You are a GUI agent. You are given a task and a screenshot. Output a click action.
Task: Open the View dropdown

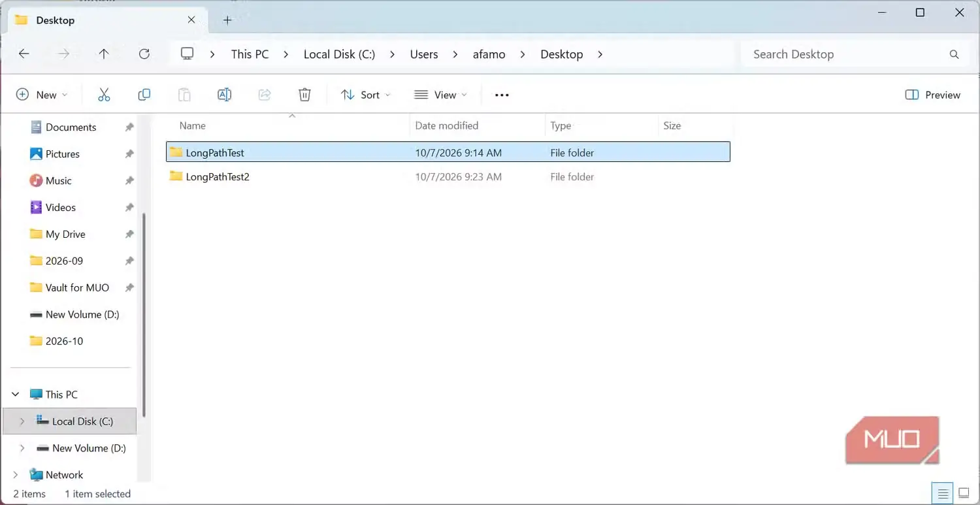click(441, 95)
